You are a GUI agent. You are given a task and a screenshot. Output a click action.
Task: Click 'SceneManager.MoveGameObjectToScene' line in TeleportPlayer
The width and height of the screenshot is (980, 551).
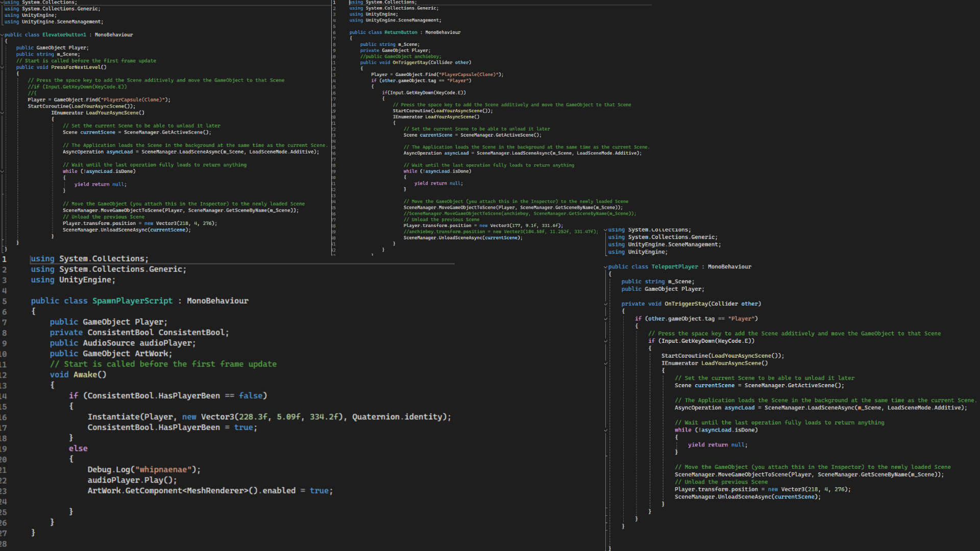click(810, 474)
